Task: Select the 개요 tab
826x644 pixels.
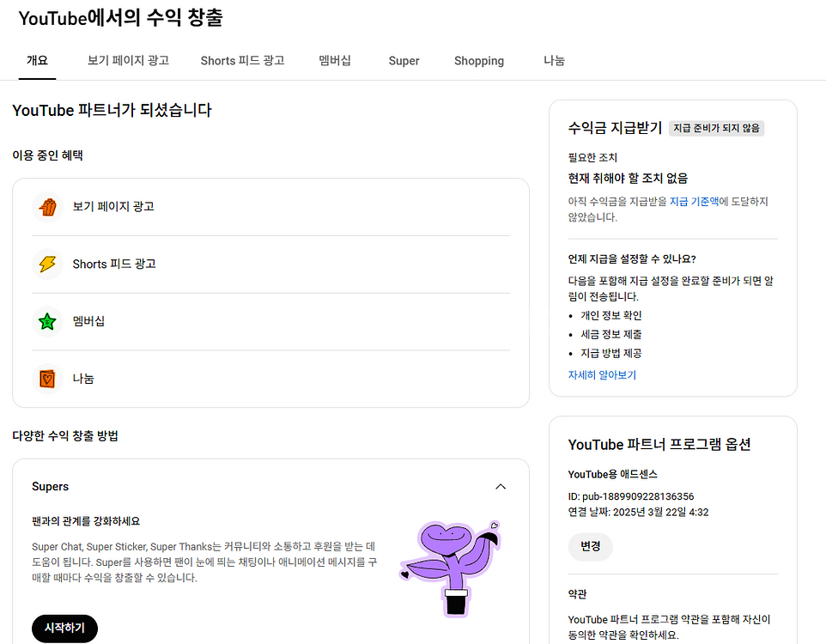Action: pos(37,61)
